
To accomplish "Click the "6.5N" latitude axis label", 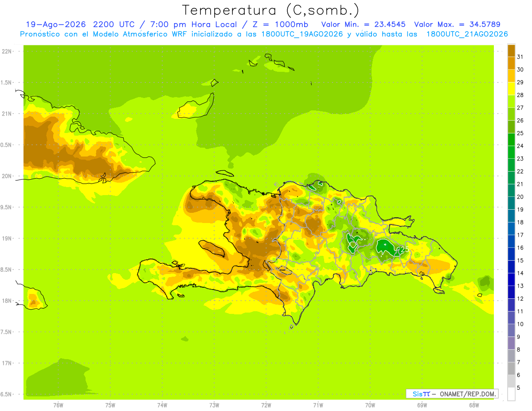I will tap(6, 395).
